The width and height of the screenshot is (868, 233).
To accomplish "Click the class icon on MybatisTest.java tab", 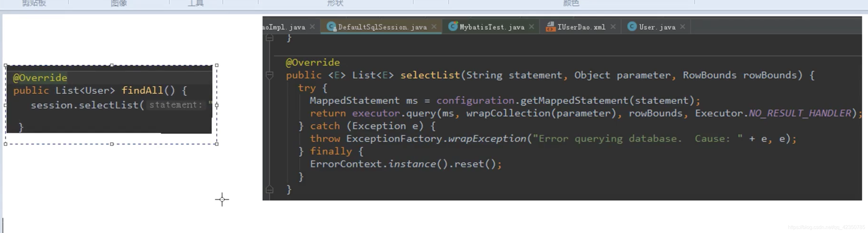I will (453, 26).
